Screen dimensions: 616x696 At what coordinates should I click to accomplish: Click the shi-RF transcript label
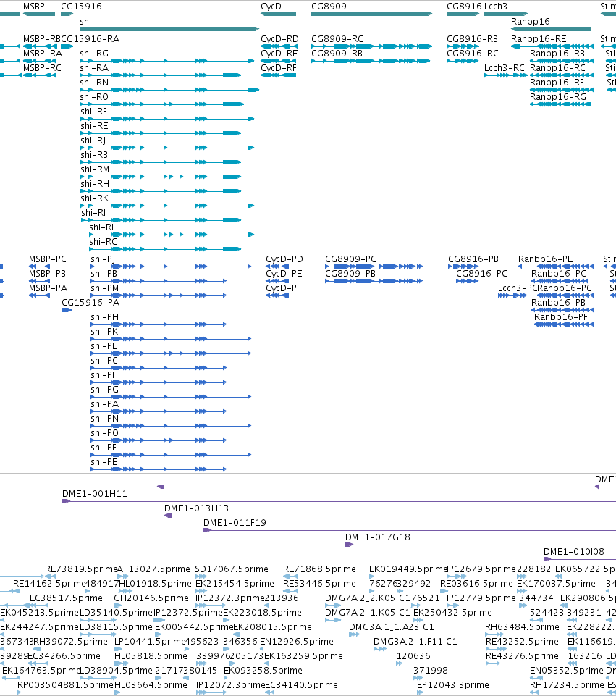pos(93,112)
